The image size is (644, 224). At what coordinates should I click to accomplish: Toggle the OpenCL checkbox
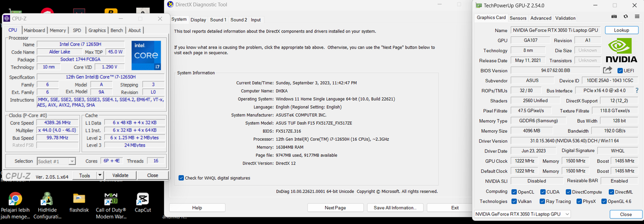click(514, 192)
